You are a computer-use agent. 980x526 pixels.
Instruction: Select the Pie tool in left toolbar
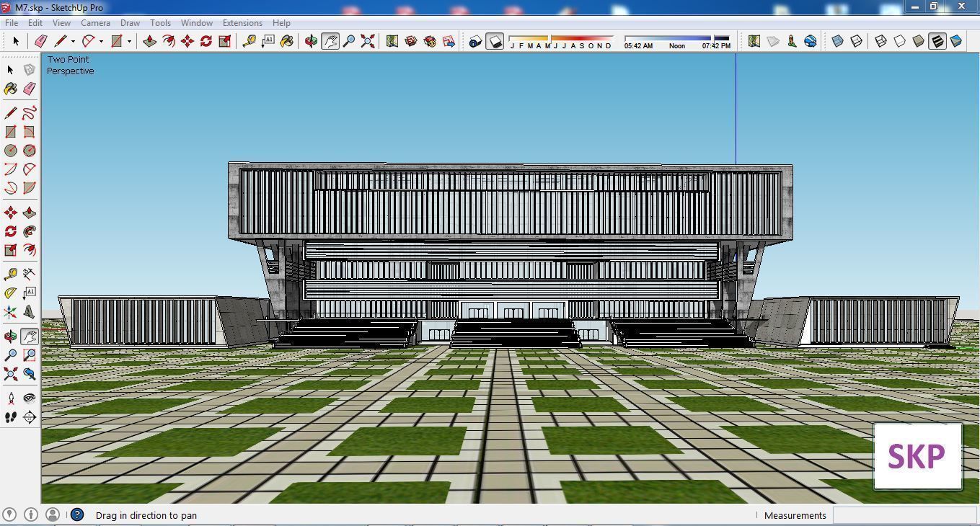tap(30, 188)
